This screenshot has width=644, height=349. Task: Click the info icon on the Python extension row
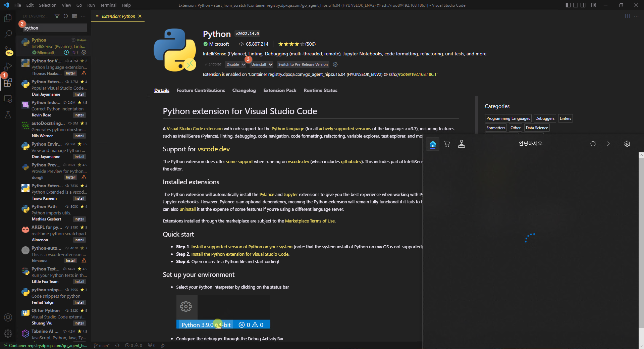click(x=66, y=52)
